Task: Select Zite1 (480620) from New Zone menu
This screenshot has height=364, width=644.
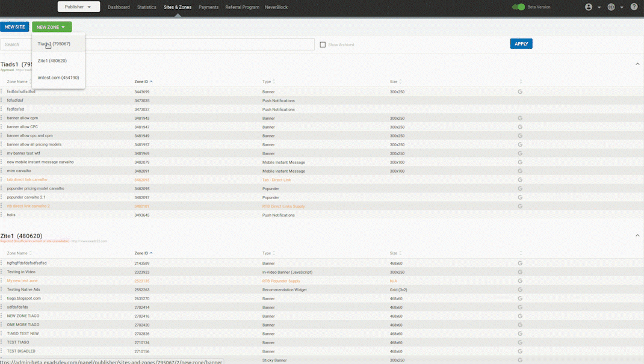Action: (52, 61)
